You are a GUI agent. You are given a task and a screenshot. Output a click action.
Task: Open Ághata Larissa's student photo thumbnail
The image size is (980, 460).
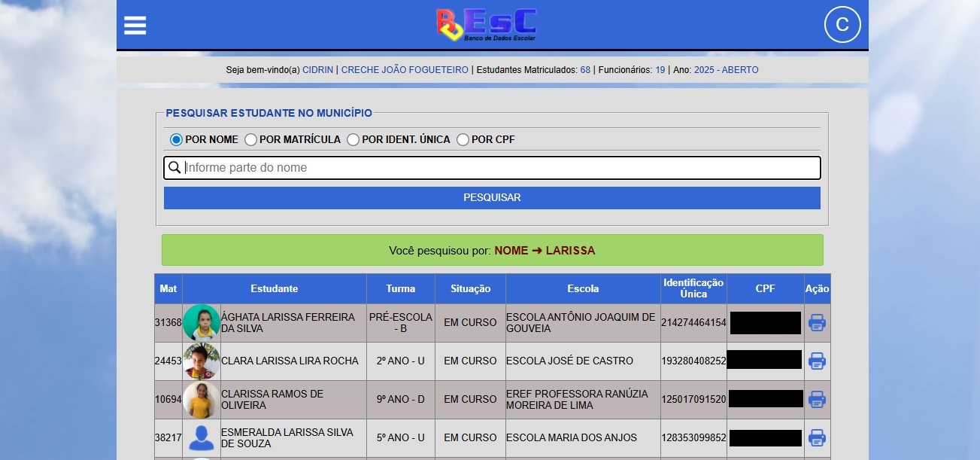(202, 323)
